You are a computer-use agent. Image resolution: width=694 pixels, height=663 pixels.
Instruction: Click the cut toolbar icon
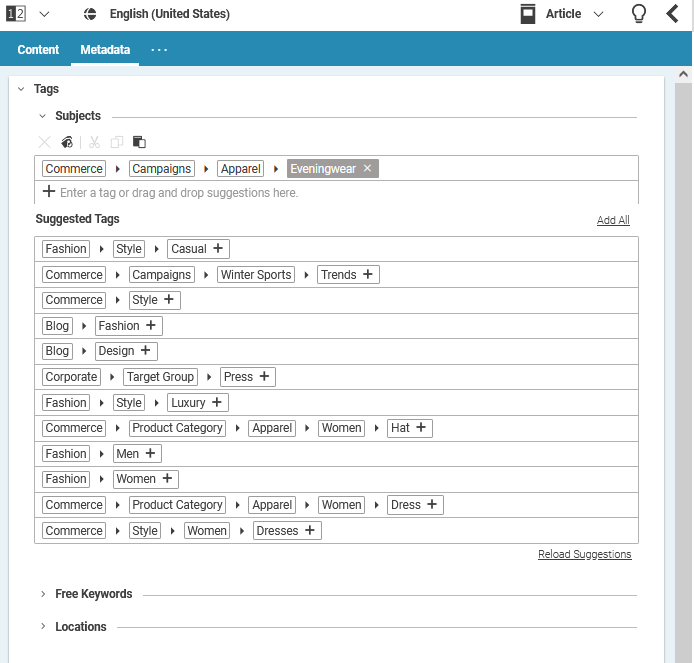pyautogui.click(x=94, y=143)
